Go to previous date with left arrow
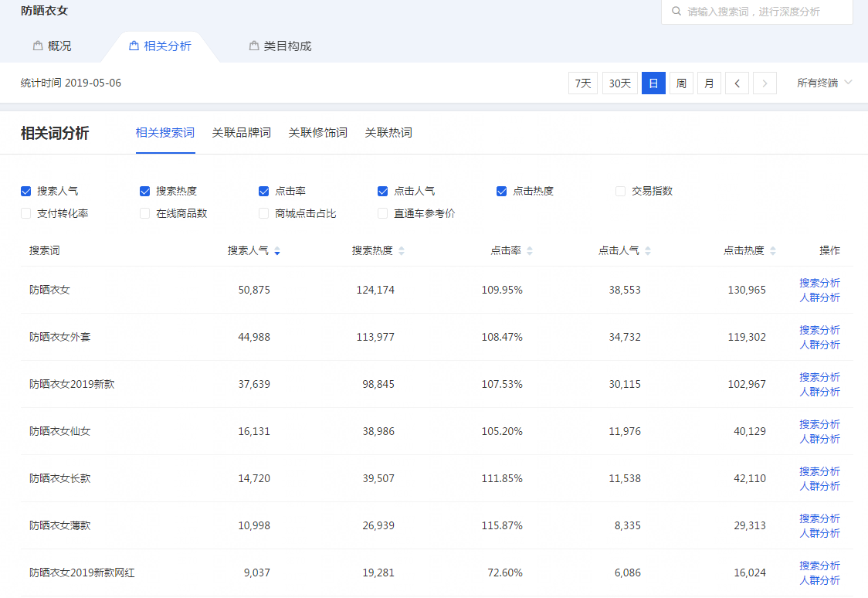 pyautogui.click(x=737, y=83)
